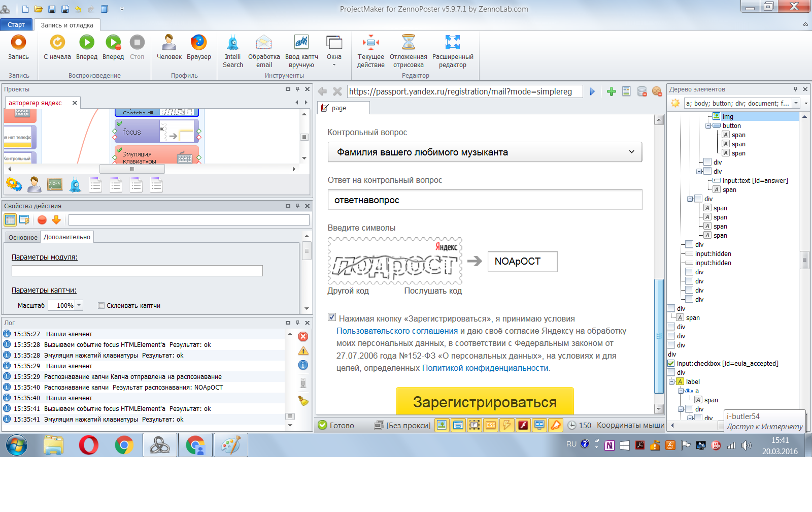Toggle image loading icon in the status bar
Image resolution: width=812 pixels, height=512 pixels.
click(442, 425)
